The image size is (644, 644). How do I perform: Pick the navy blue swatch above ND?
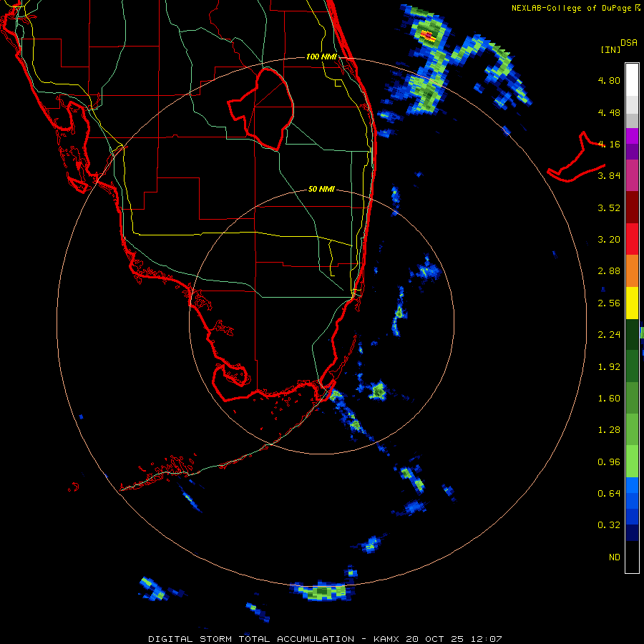632,532
